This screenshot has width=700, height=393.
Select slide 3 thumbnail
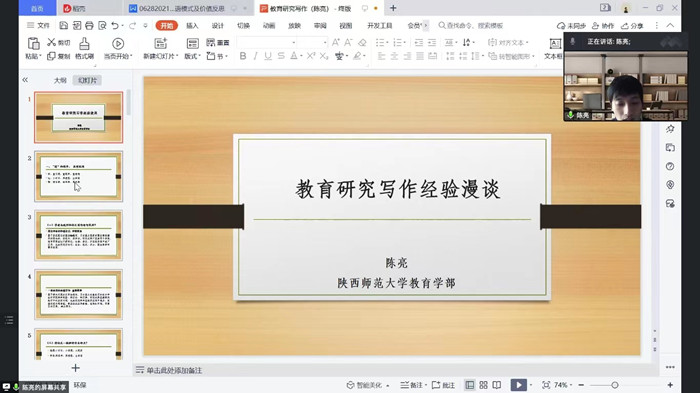click(x=79, y=235)
